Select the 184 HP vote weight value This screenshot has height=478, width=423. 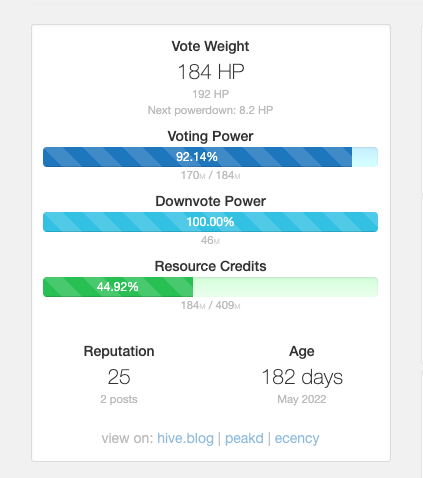pyautogui.click(x=211, y=72)
